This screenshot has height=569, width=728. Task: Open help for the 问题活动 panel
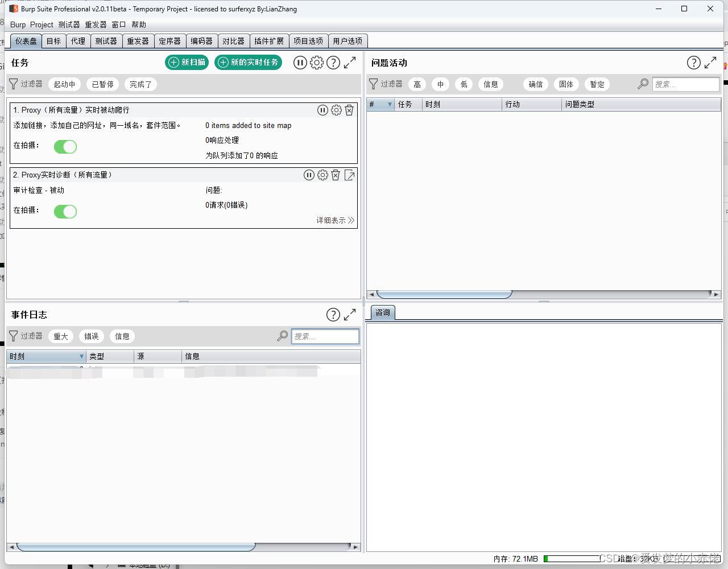point(693,63)
